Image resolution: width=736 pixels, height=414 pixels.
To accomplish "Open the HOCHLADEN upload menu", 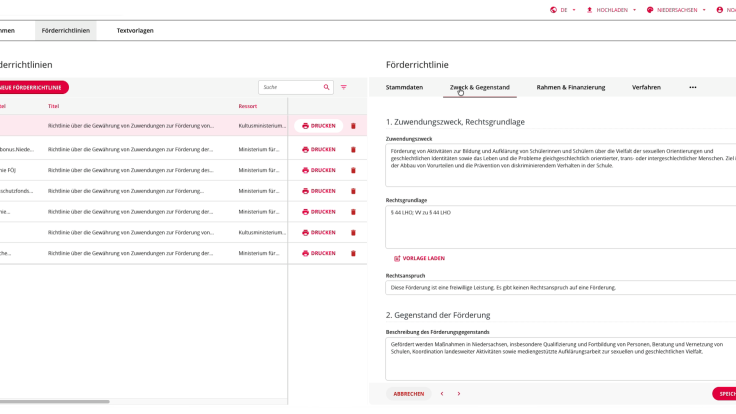I will coord(612,10).
